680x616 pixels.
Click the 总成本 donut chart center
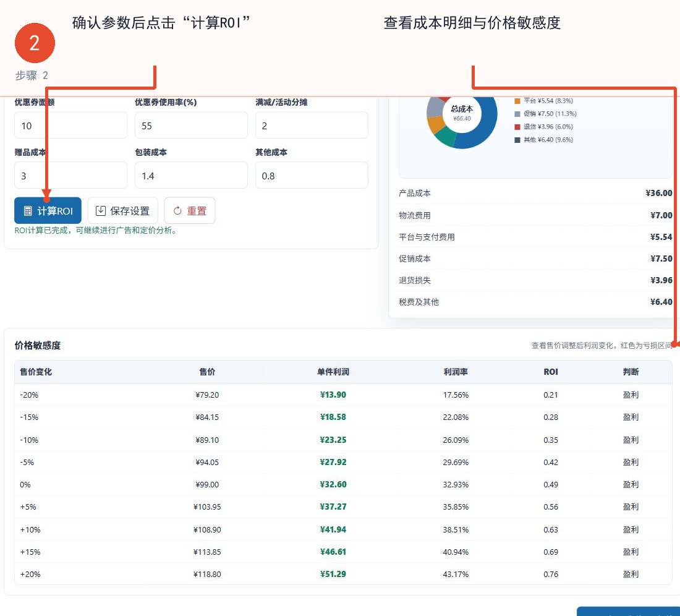click(x=462, y=113)
